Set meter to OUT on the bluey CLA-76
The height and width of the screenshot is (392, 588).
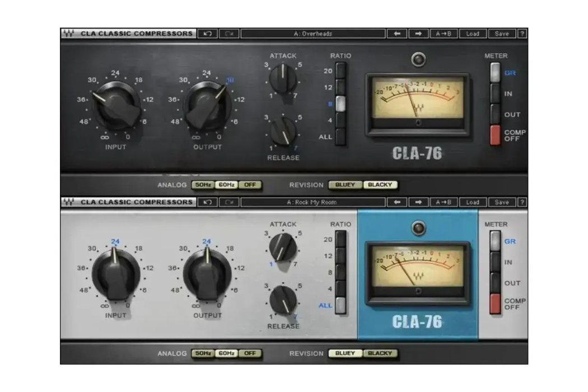click(x=495, y=282)
